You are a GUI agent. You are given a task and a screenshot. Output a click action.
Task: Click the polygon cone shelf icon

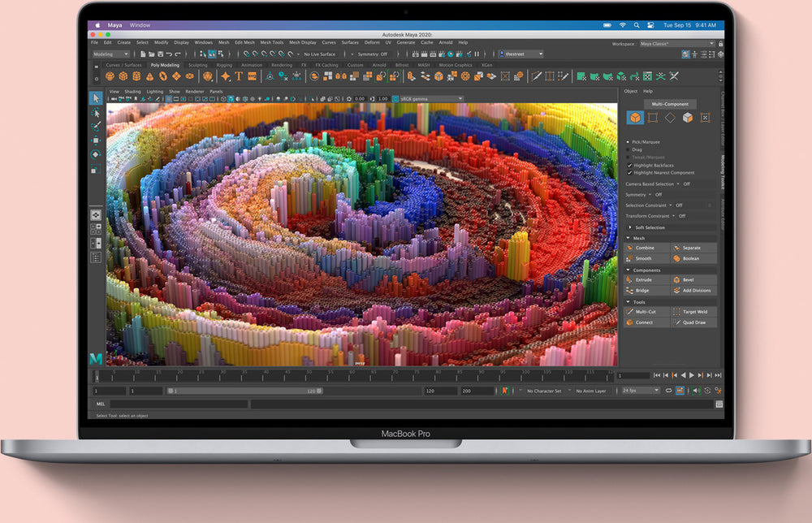(149, 76)
